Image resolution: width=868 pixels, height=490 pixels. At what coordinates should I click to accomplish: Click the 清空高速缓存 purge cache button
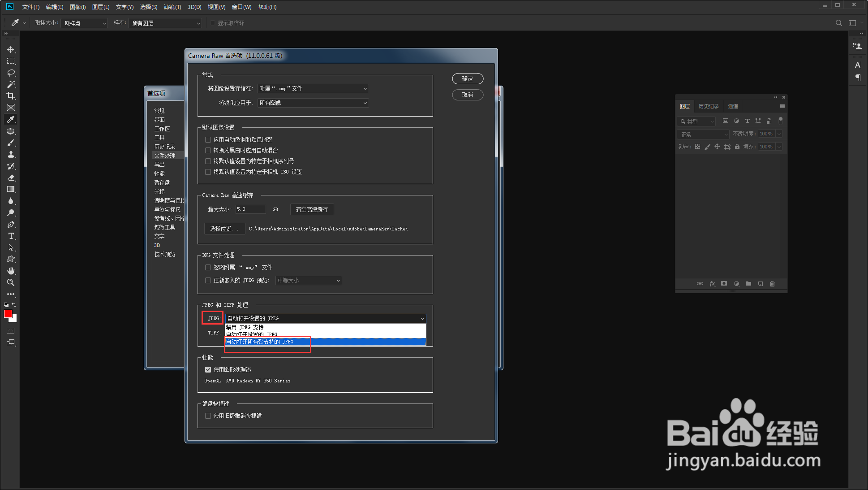point(312,210)
